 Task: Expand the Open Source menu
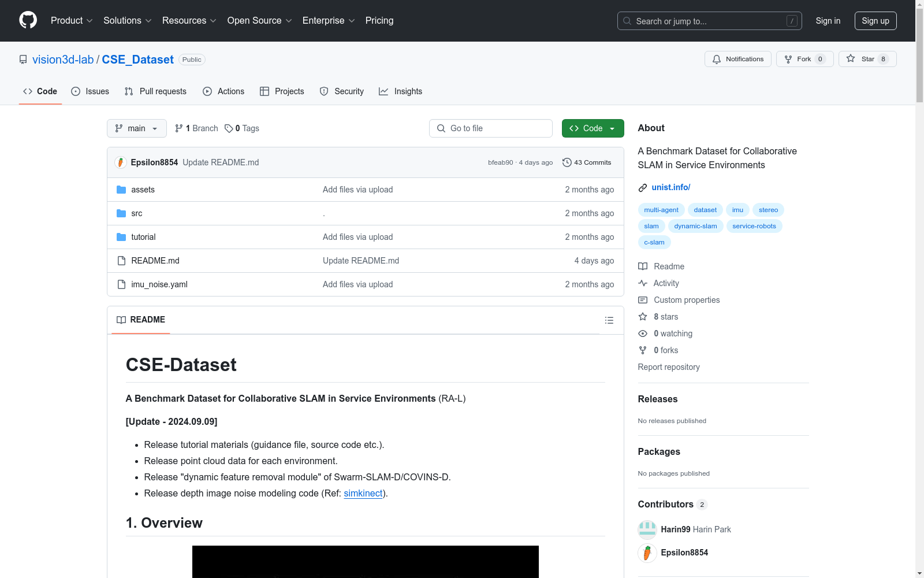(260, 21)
